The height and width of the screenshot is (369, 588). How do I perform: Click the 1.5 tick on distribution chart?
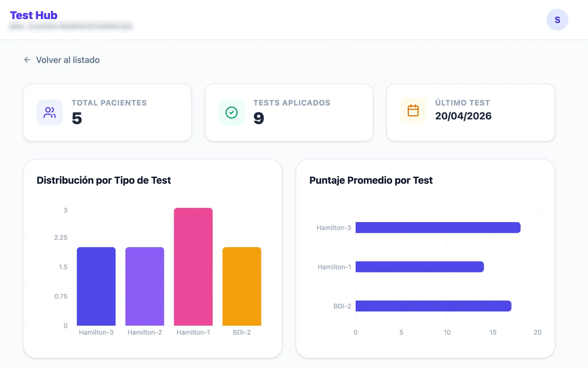coord(63,267)
